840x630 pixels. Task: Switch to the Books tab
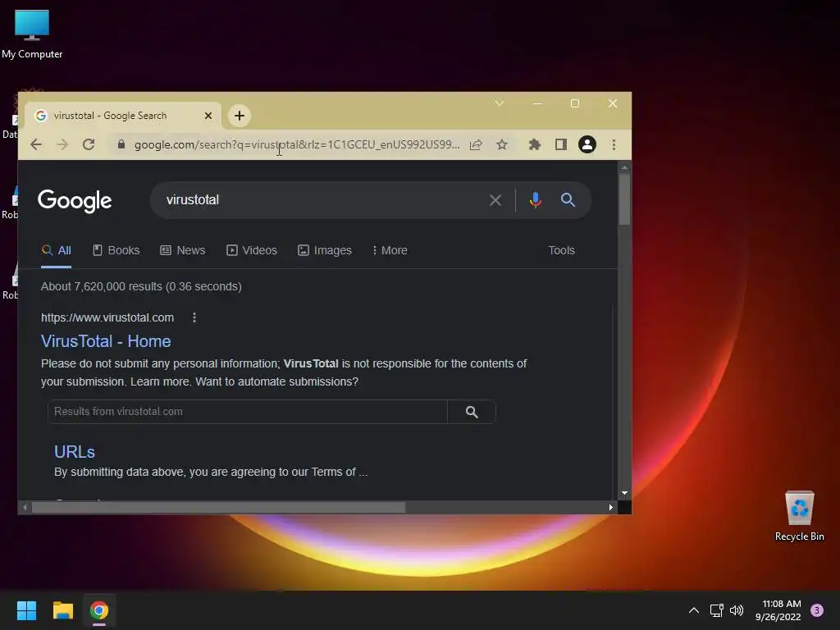[116, 250]
